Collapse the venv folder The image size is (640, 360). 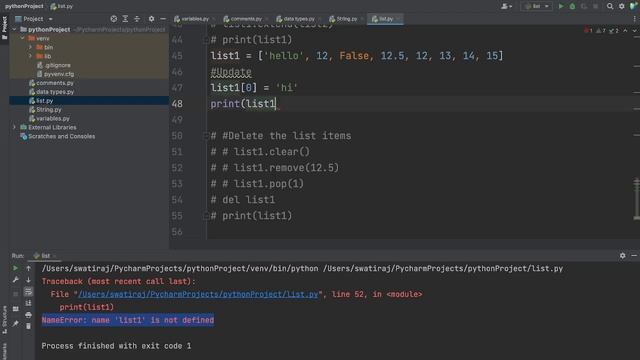[22, 38]
